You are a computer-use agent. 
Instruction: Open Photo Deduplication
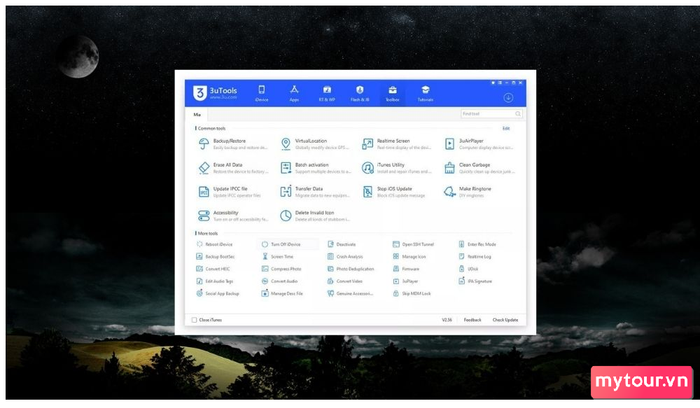point(350,269)
